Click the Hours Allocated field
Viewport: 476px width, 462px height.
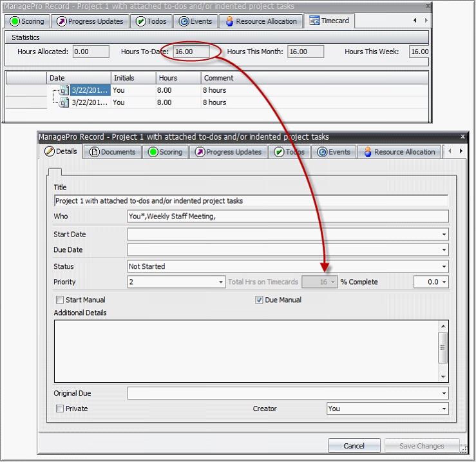[x=91, y=52]
